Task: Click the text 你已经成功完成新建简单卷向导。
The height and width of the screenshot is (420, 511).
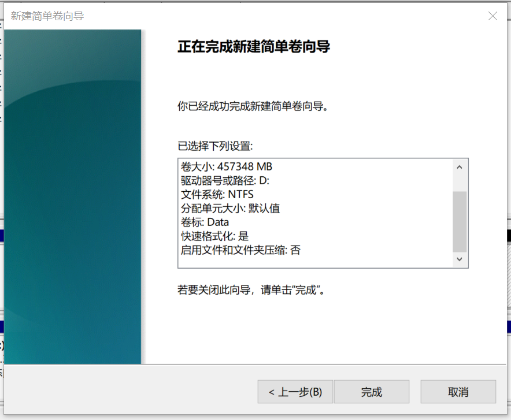Action: point(253,106)
